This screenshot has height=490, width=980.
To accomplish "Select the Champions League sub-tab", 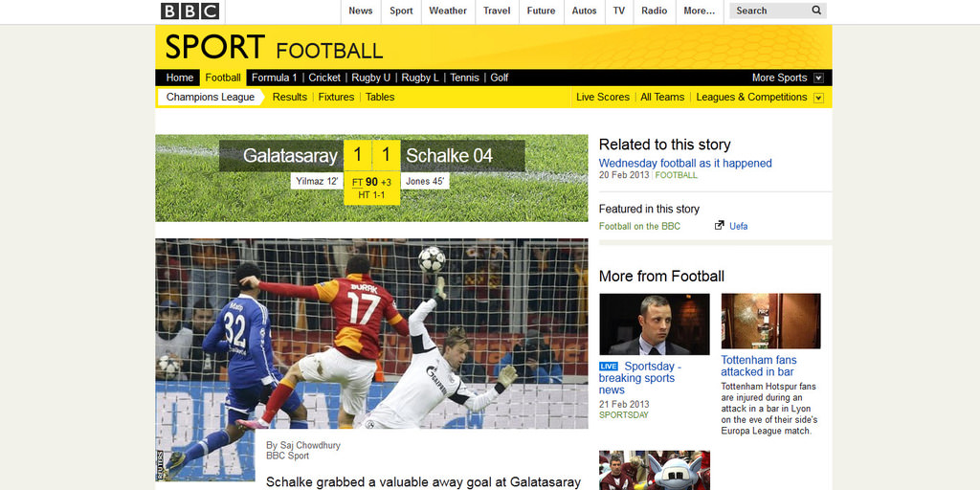I will pos(211,97).
